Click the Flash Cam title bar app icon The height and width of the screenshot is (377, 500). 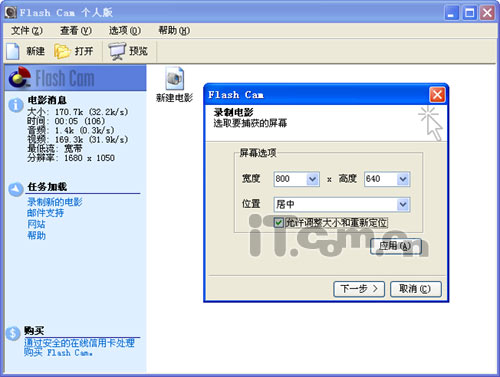click(11, 13)
